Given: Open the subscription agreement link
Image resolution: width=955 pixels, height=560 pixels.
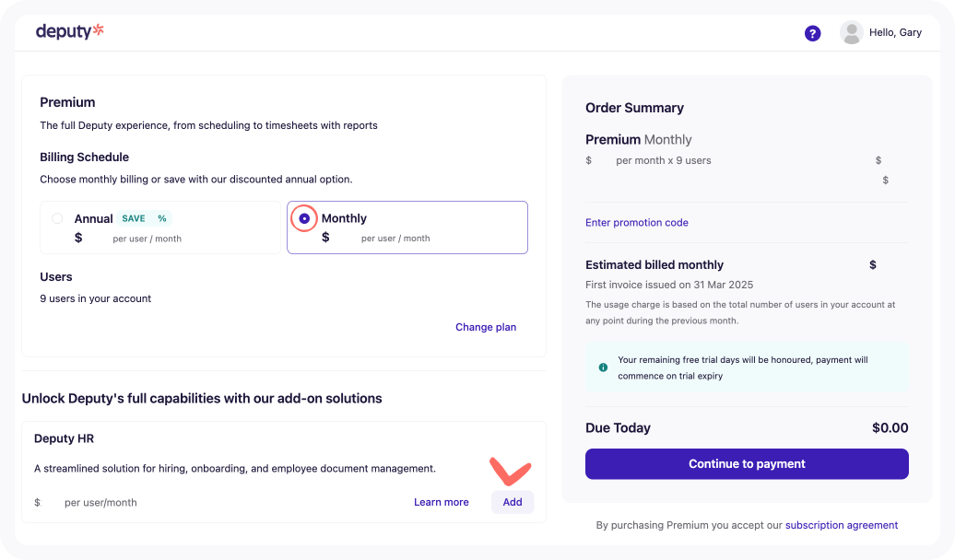Looking at the screenshot, I should click(x=841, y=525).
